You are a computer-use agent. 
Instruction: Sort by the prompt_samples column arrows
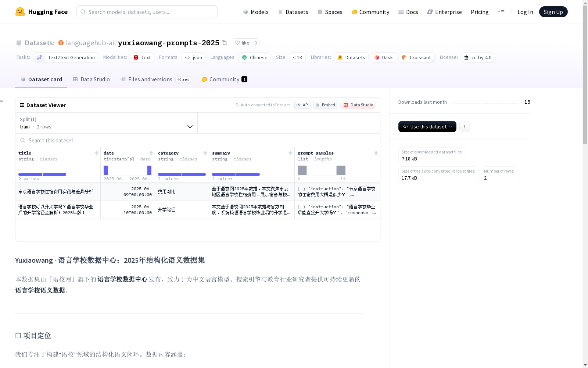tap(376, 153)
